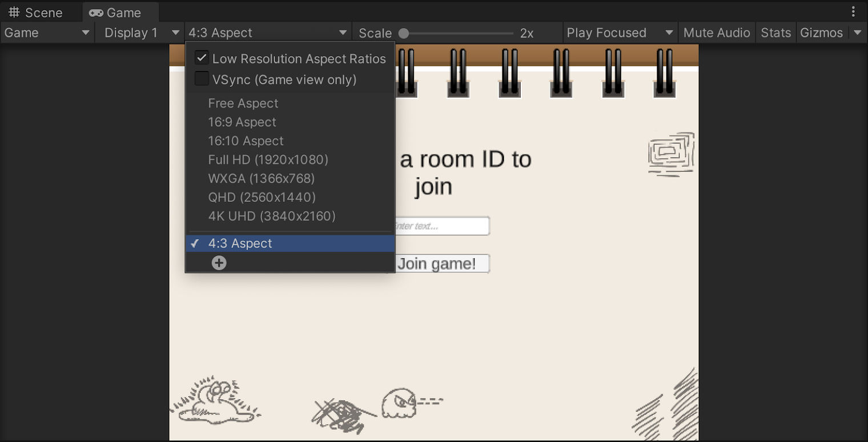Click the grid icon on the Scene tab
Image resolution: width=868 pixels, height=442 pixels.
14,11
